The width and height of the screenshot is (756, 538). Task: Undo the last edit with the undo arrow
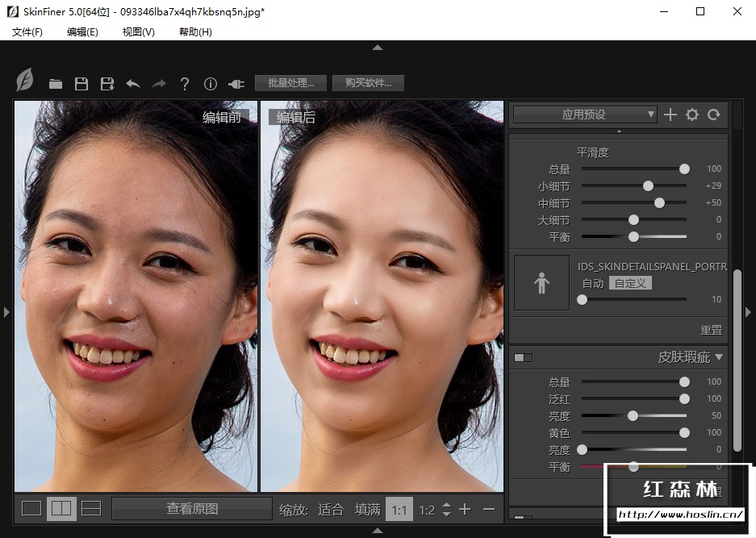click(133, 84)
